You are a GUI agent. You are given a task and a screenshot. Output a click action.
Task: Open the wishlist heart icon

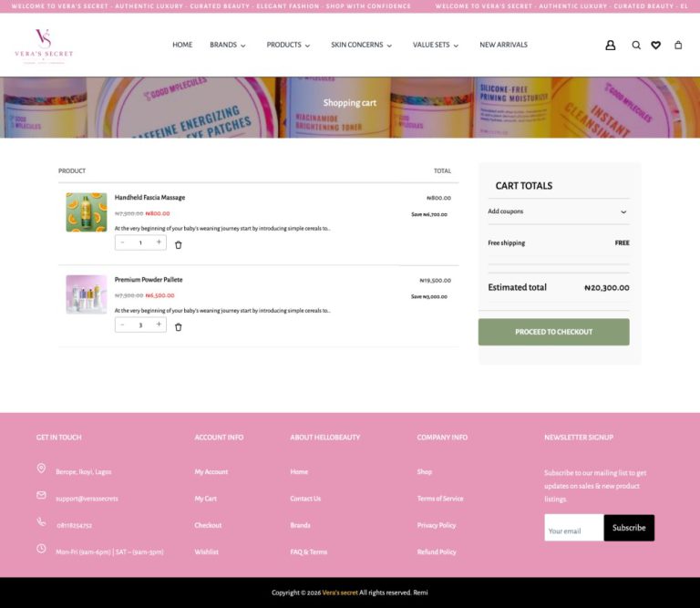coord(656,45)
